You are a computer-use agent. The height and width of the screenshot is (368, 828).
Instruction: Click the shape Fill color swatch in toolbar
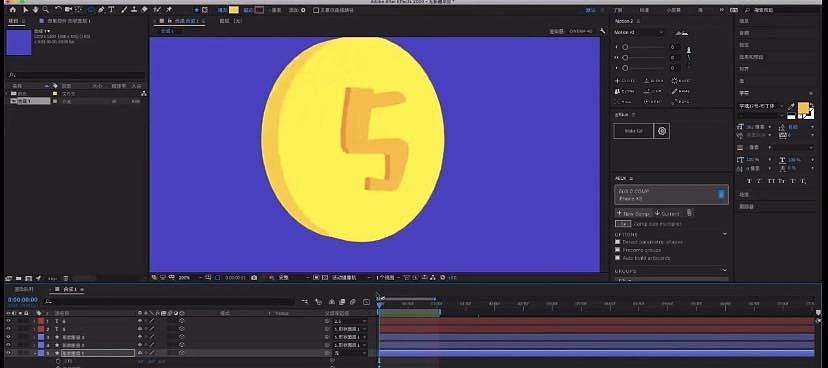(233, 10)
